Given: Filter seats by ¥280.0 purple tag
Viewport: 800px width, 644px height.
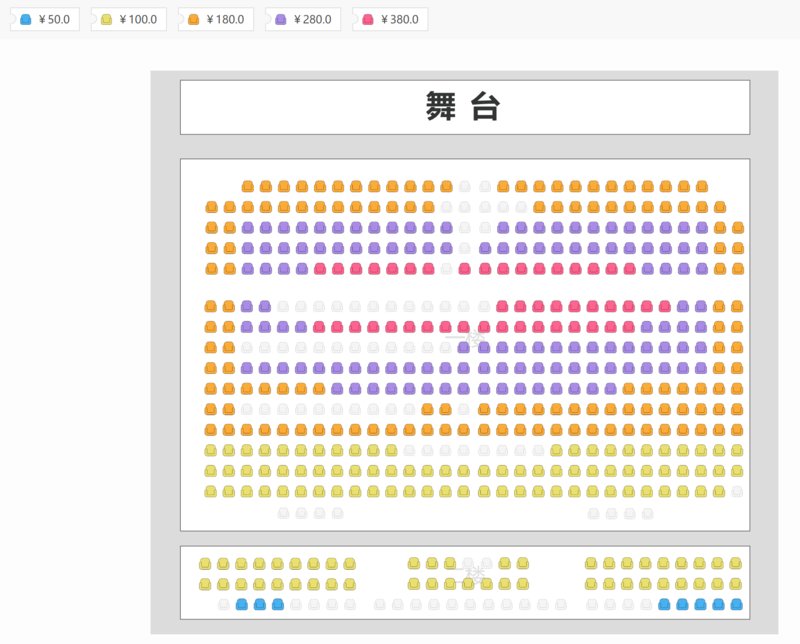Looking at the screenshot, I should [302, 19].
